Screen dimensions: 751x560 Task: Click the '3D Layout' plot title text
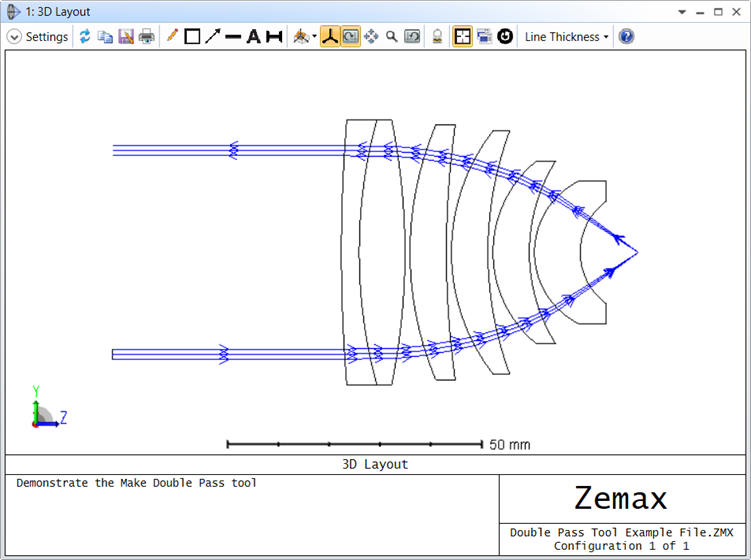pos(375,464)
